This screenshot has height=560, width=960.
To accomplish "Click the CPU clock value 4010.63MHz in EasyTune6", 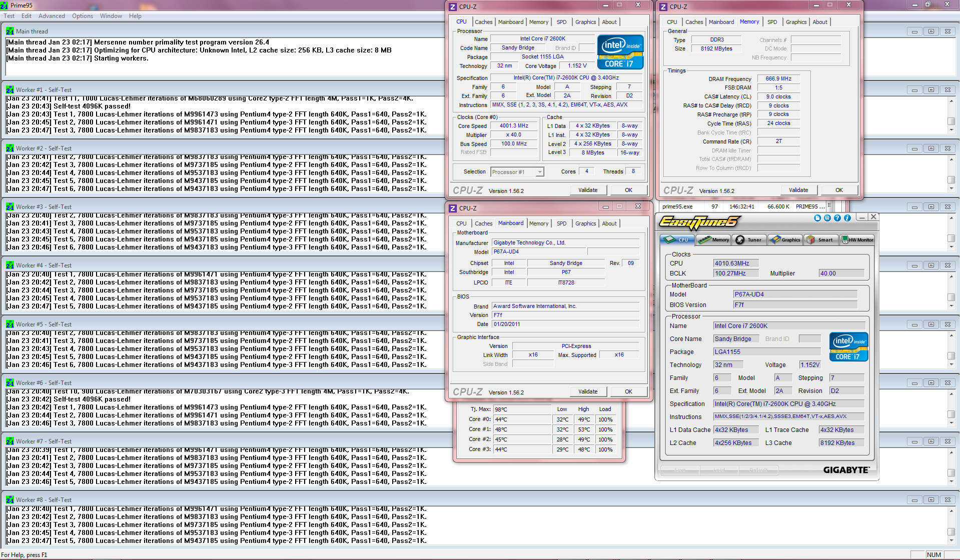I will tap(736, 263).
